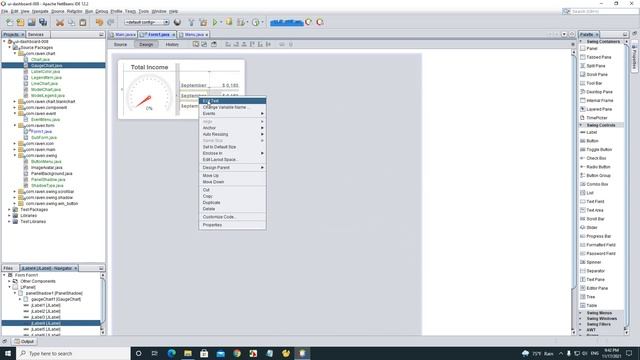Collapse the com.raven.chart package node
The width and height of the screenshot is (640, 360).
pyautogui.click(x=15, y=53)
